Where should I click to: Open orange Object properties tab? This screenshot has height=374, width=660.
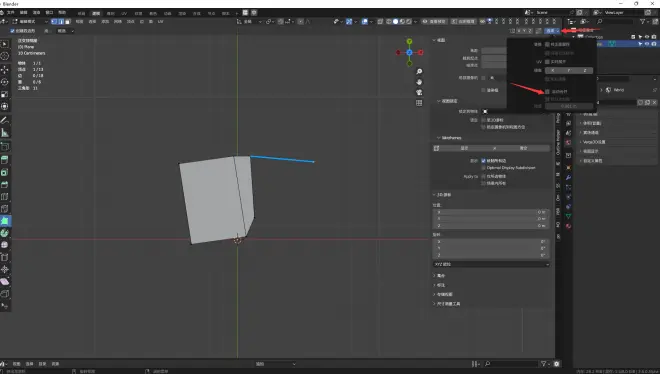(568, 168)
